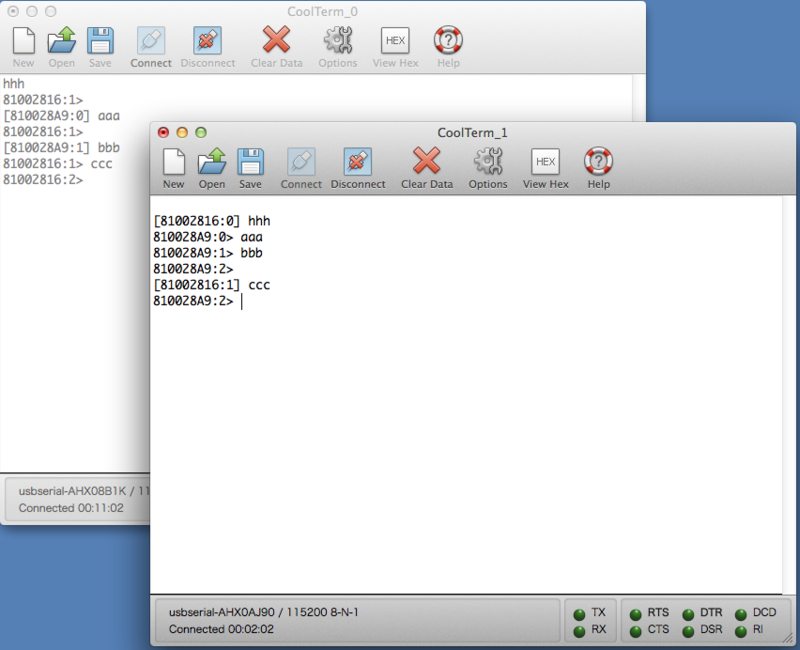Click the CTS status LED

click(x=636, y=631)
